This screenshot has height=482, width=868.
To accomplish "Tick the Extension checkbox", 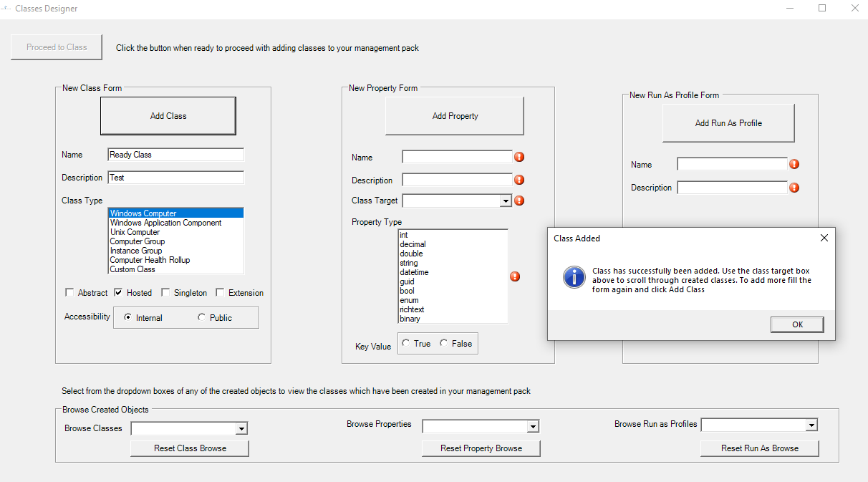I will [221, 292].
